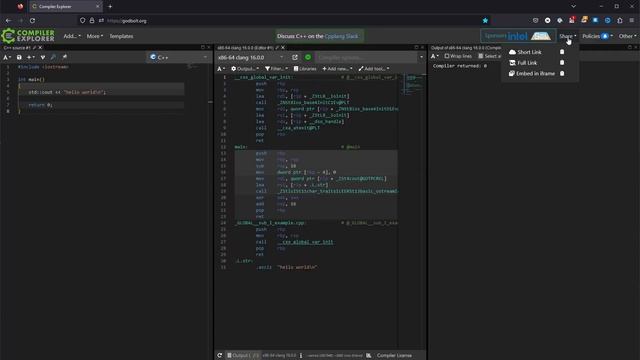
Task: Open Add new pane dropdown in compiler
Action: click(x=337, y=69)
